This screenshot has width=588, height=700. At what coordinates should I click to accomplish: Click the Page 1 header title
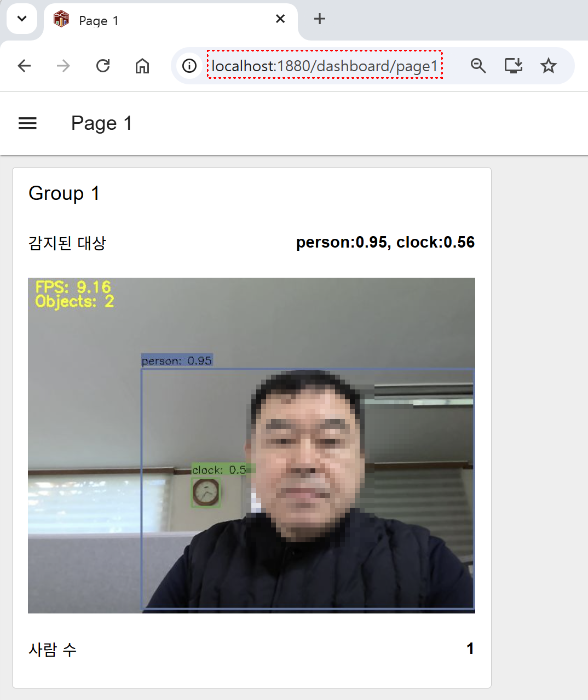click(x=101, y=123)
